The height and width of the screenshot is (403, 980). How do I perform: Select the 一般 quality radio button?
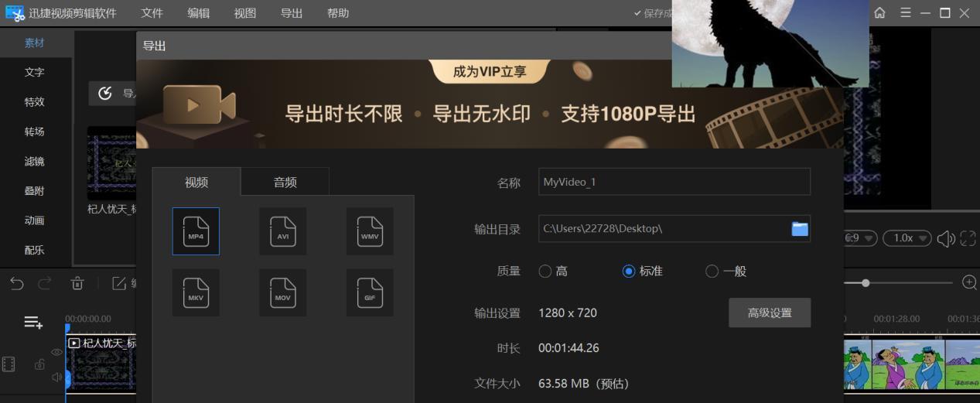click(x=712, y=272)
